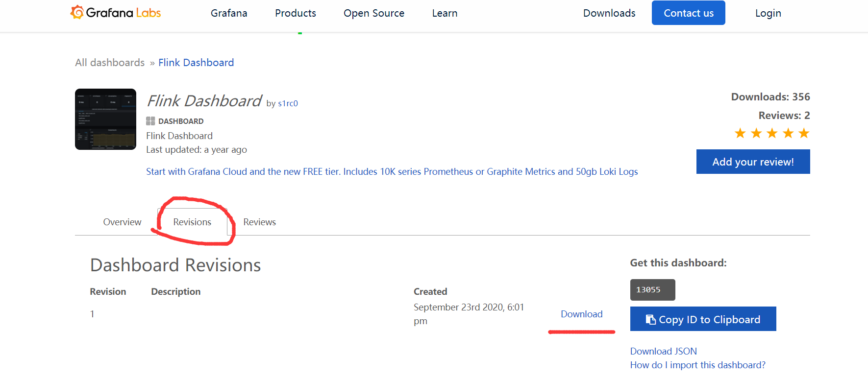Screen dimensions: 868x379
Task: Expand the Open Source navigation menu
Action: (x=373, y=13)
